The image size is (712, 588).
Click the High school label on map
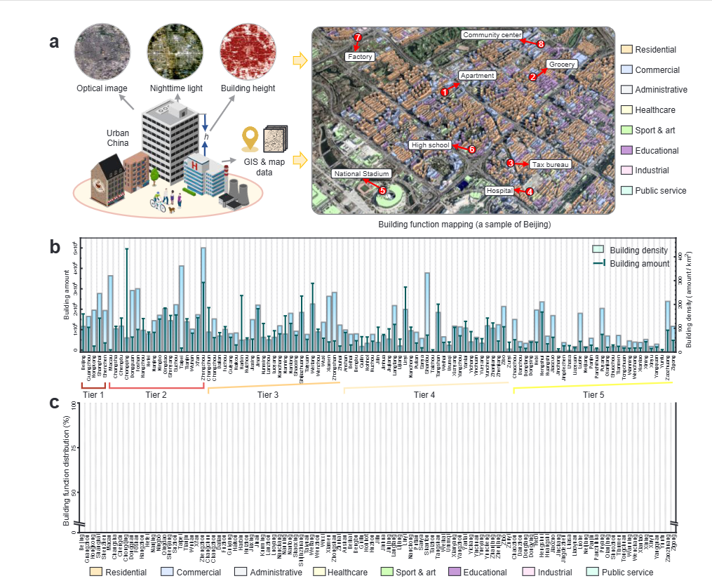tap(430, 145)
